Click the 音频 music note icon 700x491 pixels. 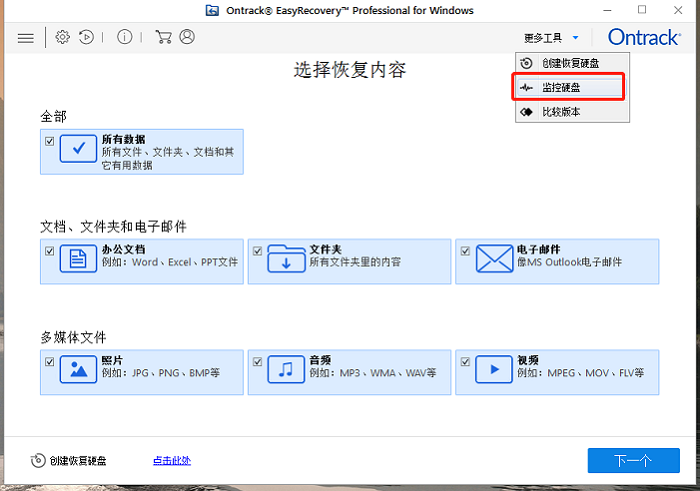pyautogui.click(x=286, y=369)
